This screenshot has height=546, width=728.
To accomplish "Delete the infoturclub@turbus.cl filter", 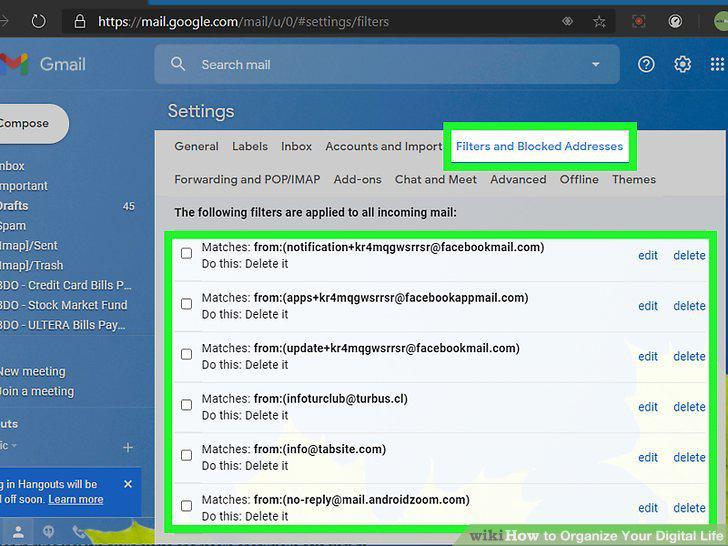I will coord(689,407).
